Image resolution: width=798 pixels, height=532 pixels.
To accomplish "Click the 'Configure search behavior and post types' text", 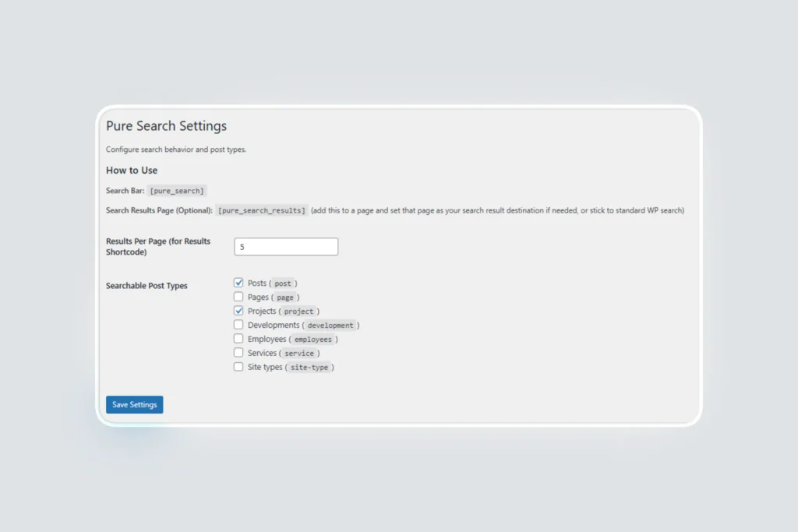I will point(176,150).
